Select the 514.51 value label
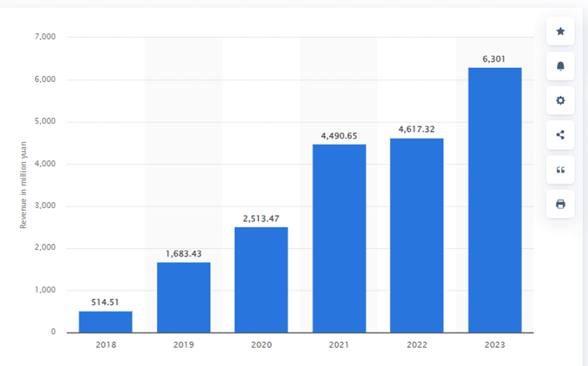The width and height of the screenshot is (588, 366). click(x=105, y=302)
